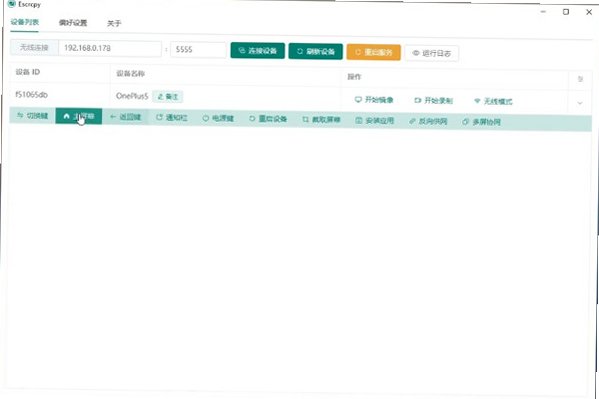599x399 pixels.
Task: Click the 备注 remark button next to OnePlus5
Action: [168, 97]
